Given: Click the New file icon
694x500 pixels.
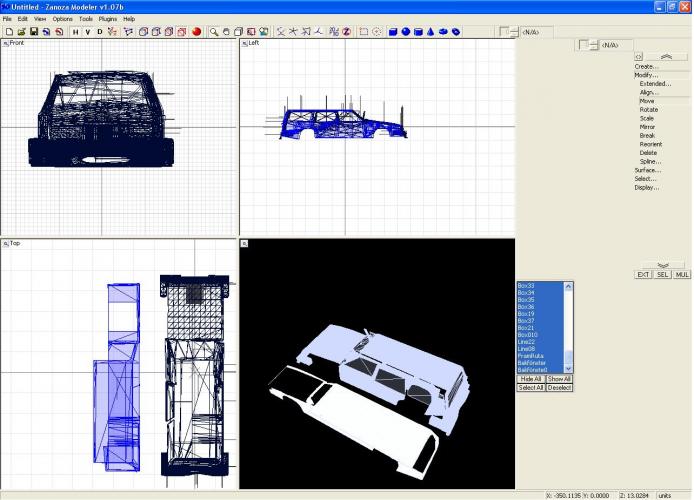Looking at the screenshot, I should 8,32.
